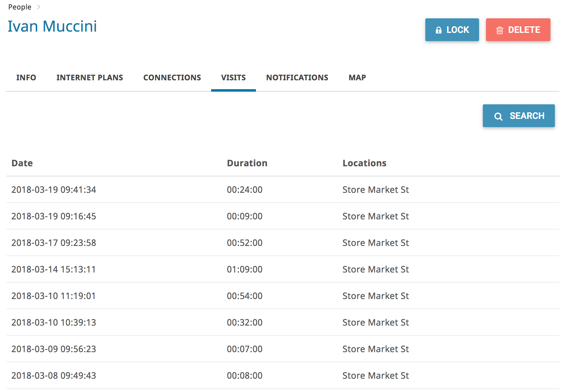Select the VISITS tab
565x392 pixels.
click(x=234, y=77)
